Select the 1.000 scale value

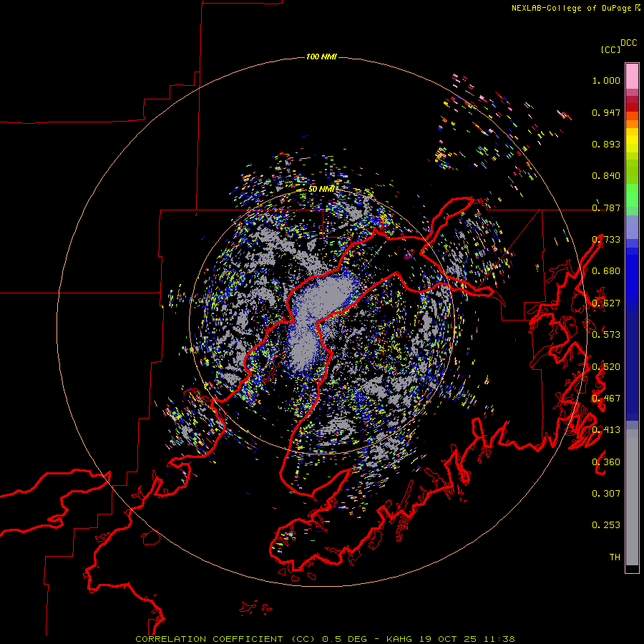tap(606, 80)
